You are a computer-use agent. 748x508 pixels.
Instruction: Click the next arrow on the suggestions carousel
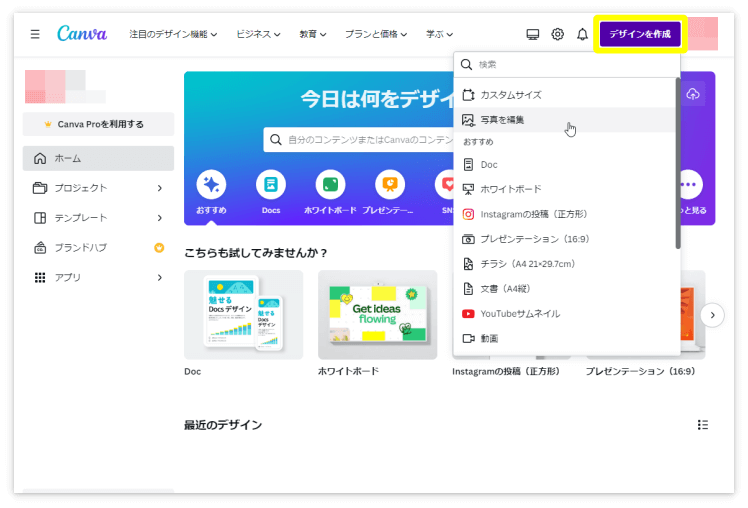[x=712, y=315]
